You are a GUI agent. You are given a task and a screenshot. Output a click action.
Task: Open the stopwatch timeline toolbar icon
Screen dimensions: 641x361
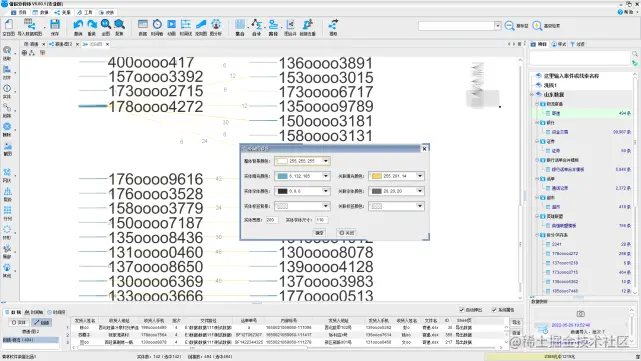point(157,25)
